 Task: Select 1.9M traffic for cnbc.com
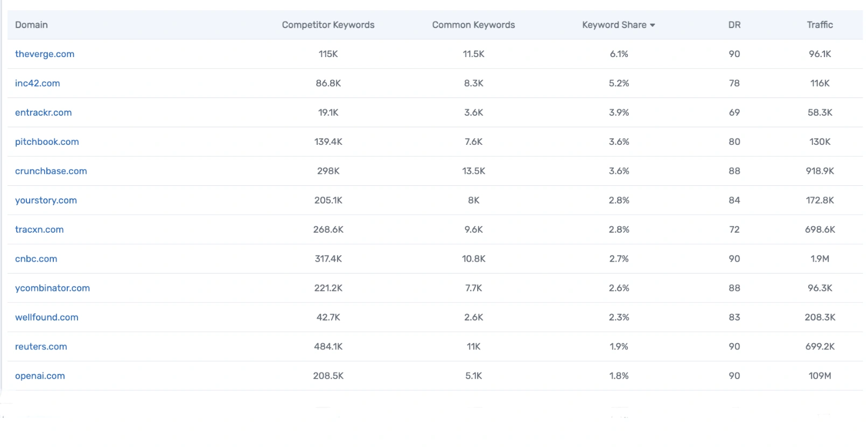[x=820, y=259]
